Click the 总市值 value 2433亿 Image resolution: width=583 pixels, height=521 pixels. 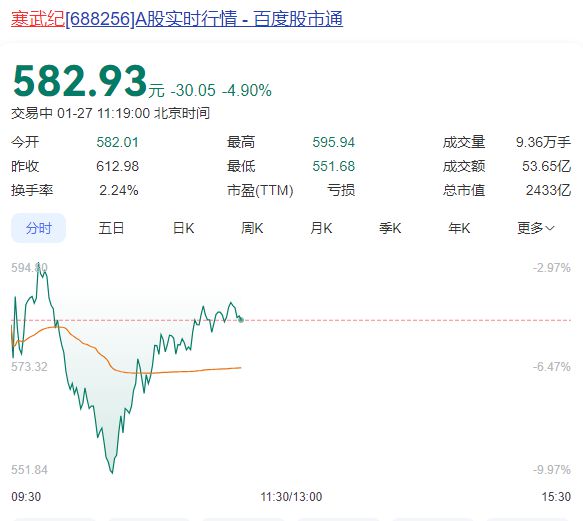point(548,190)
